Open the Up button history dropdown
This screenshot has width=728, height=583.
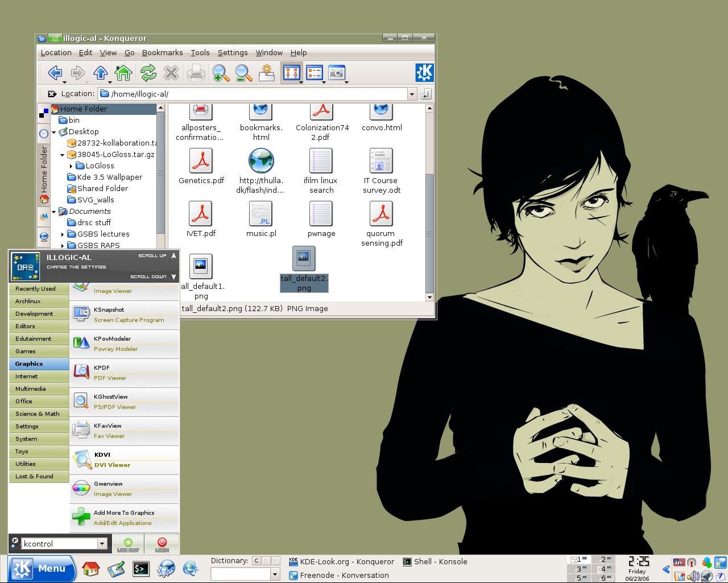coord(110,82)
